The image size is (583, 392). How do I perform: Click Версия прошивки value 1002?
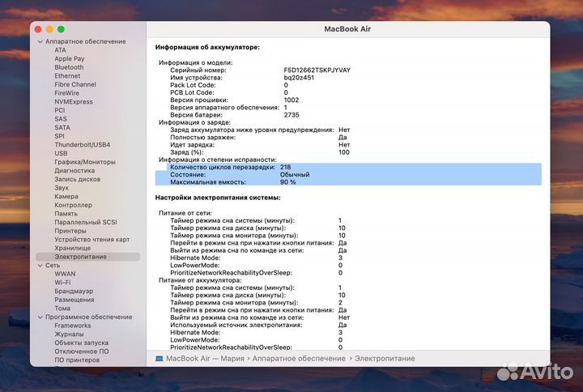click(x=291, y=100)
